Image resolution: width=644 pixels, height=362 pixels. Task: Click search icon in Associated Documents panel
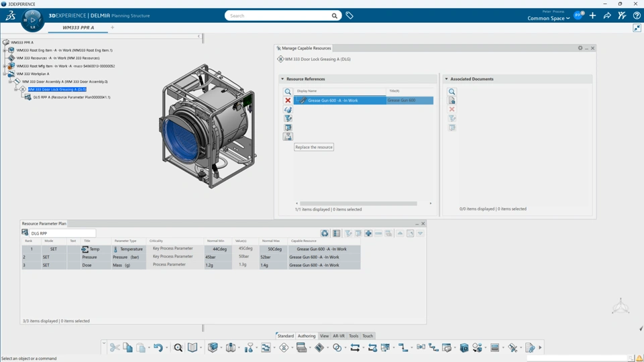pyautogui.click(x=451, y=92)
